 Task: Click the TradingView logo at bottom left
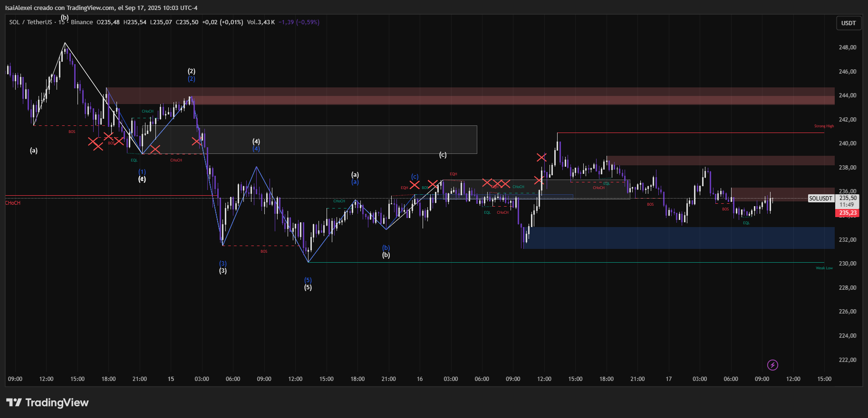click(x=48, y=403)
